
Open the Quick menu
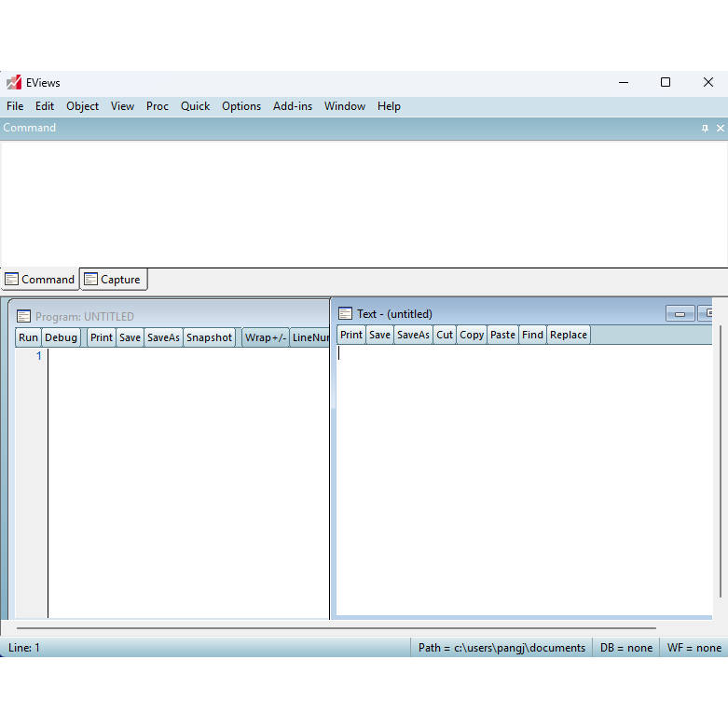(x=195, y=106)
